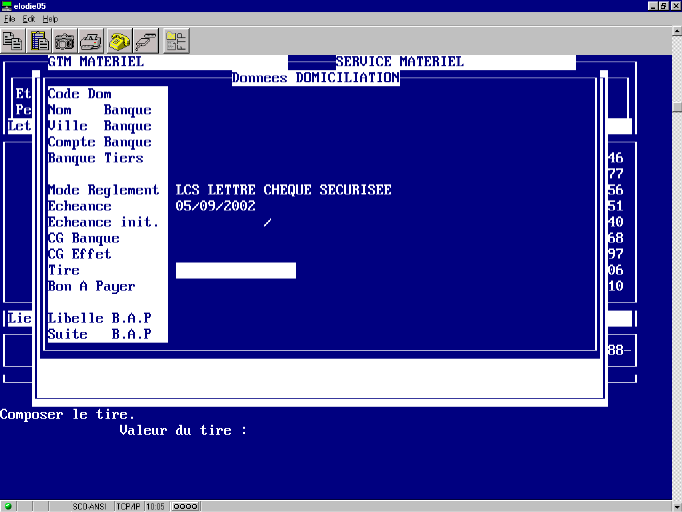Image resolution: width=682 pixels, height=512 pixels.
Task: Click the 'Suite B.A.P' label
Action: [x=100, y=335]
